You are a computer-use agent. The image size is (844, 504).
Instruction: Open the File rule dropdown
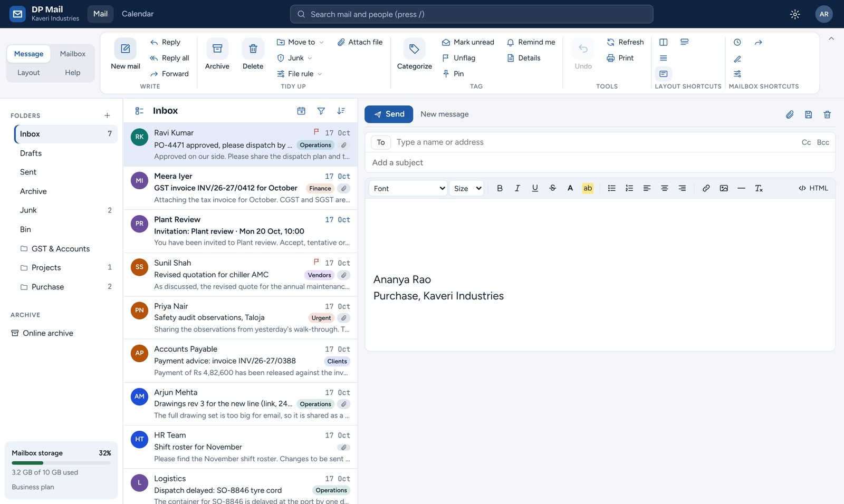(x=300, y=74)
